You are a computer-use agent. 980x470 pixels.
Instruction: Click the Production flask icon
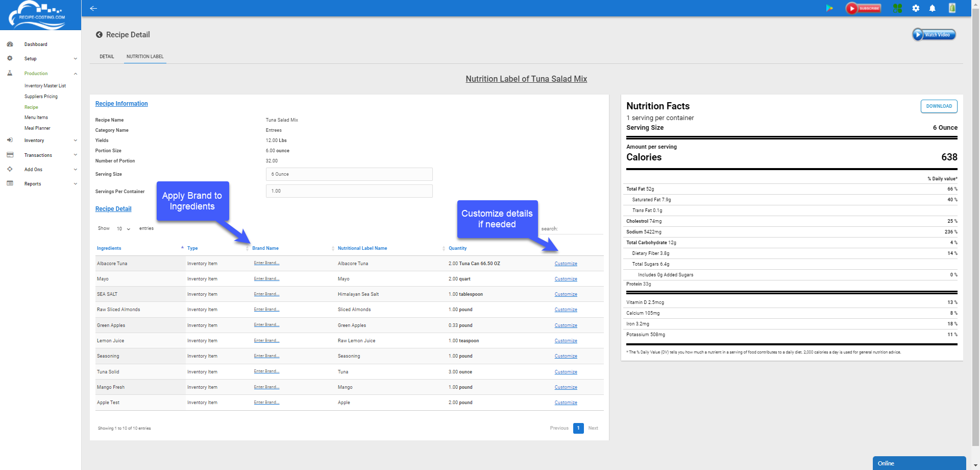click(10, 74)
